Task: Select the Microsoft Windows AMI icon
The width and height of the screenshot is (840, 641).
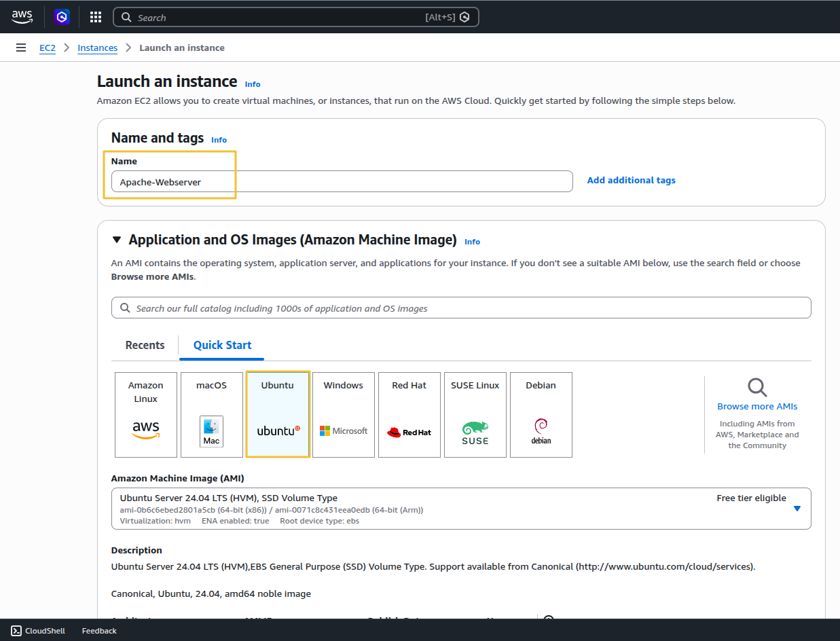Action: pyautogui.click(x=344, y=414)
